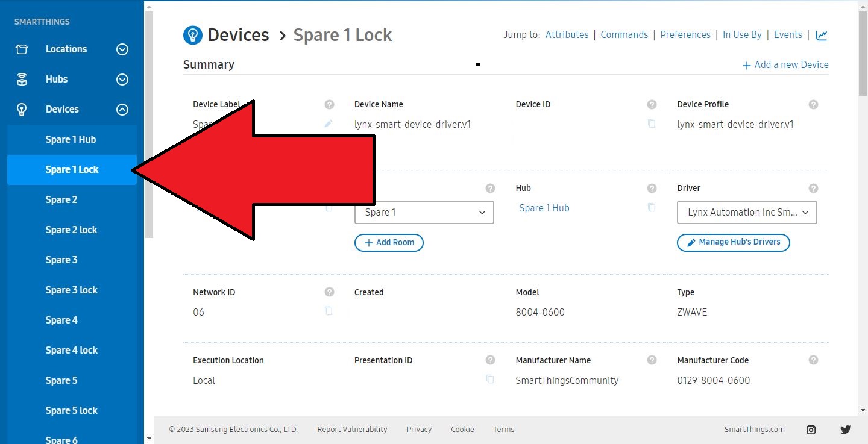Click help icon next to Device Label
Screen dimensions: 868x444
pyautogui.click(x=329, y=104)
